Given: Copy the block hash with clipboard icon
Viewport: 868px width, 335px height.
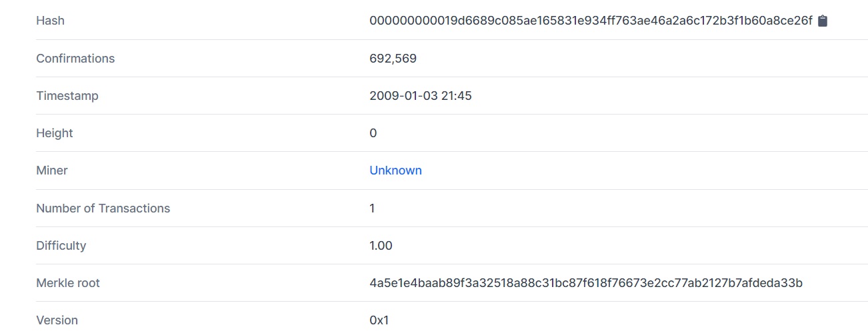Looking at the screenshot, I should tap(822, 21).
